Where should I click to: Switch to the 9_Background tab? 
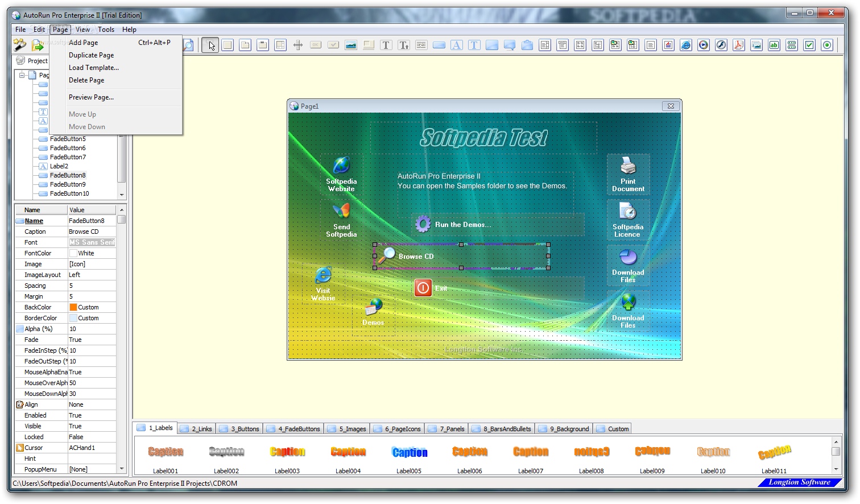coord(563,429)
